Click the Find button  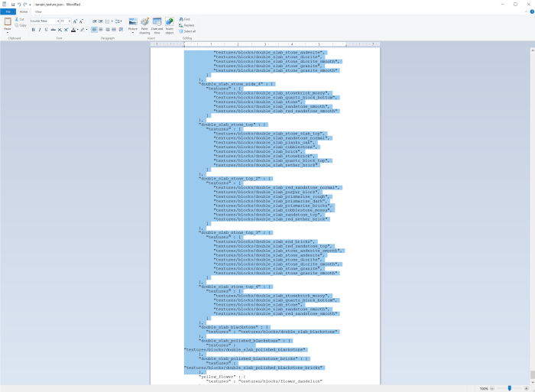[185, 19]
